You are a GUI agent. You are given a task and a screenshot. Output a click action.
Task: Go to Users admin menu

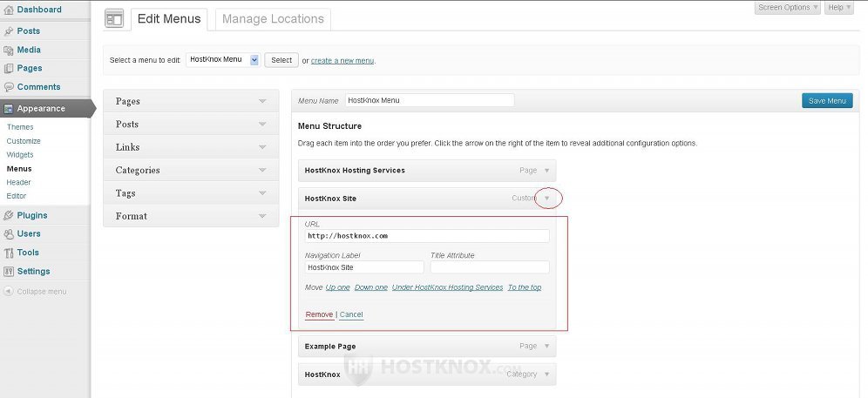point(29,233)
